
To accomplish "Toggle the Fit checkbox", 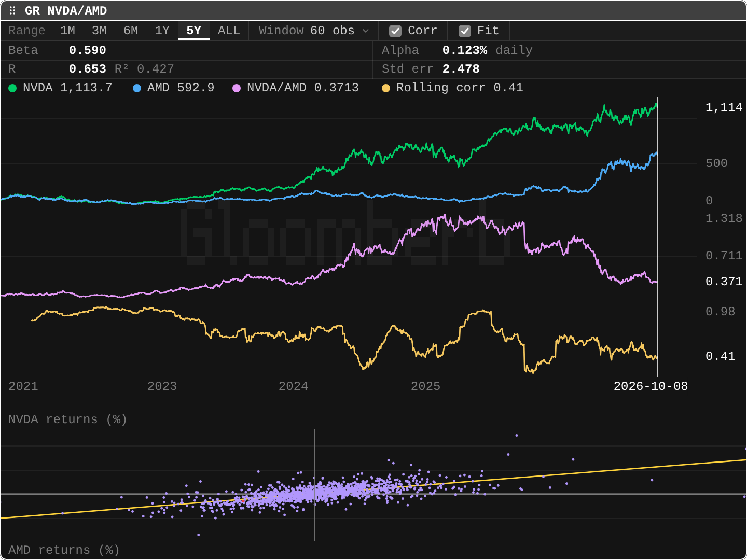I will 465,31.
